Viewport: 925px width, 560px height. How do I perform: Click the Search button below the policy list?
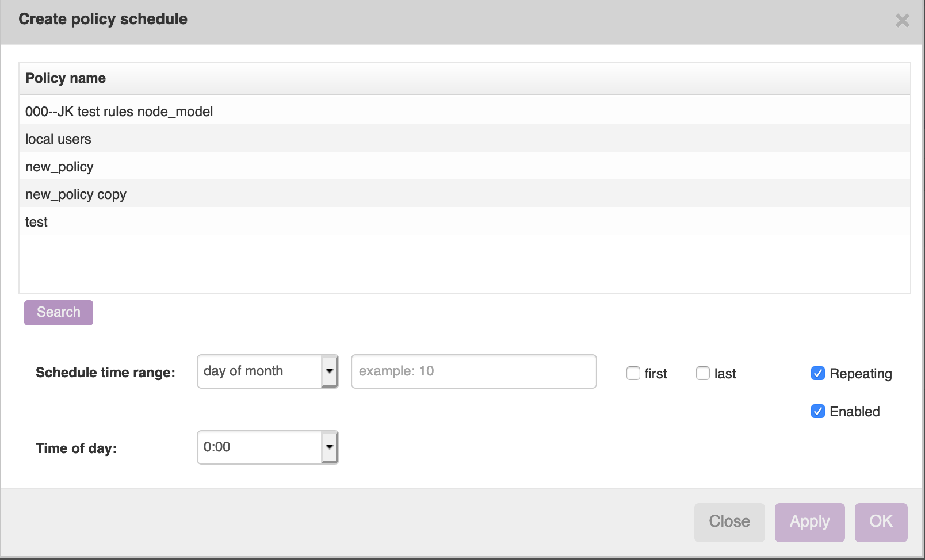coord(59,312)
